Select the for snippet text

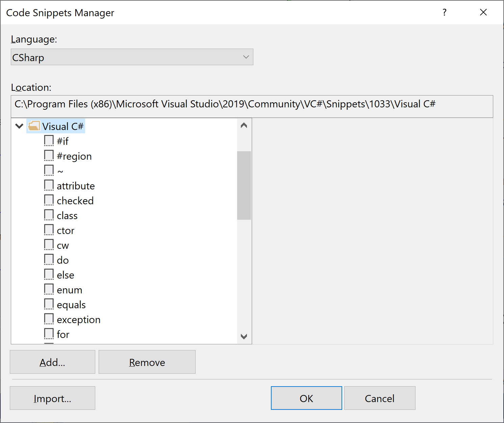(63, 334)
